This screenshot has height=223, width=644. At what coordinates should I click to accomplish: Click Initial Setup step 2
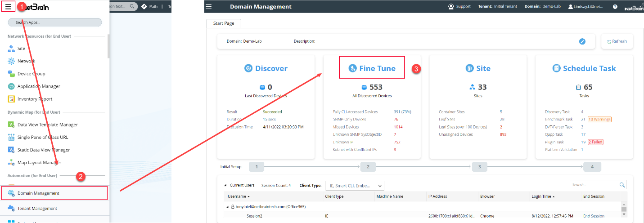(x=368, y=167)
